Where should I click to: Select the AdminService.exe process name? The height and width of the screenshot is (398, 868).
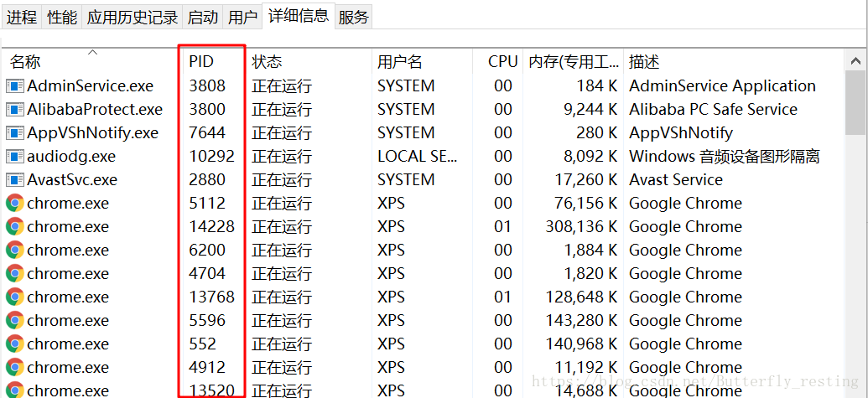click(91, 86)
